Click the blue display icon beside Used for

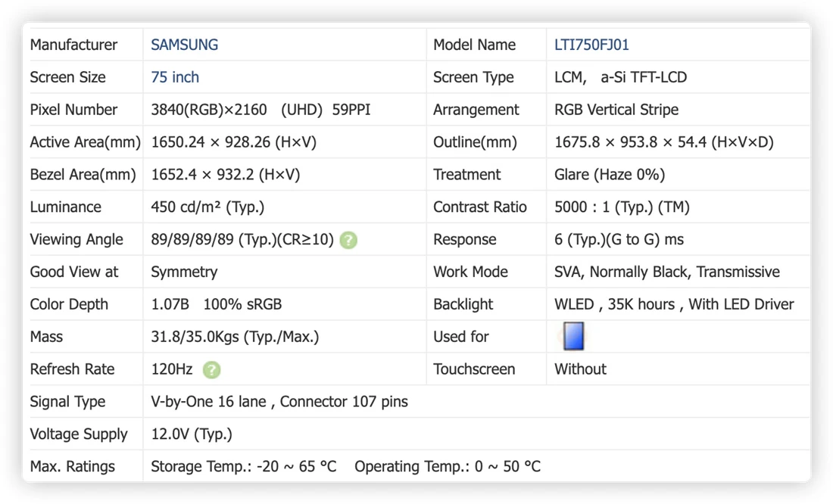573,336
